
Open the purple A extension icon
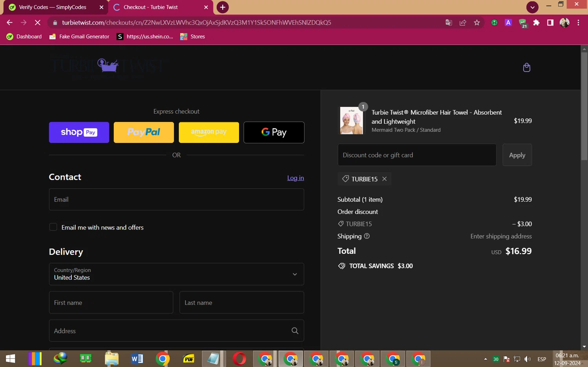coord(508,23)
